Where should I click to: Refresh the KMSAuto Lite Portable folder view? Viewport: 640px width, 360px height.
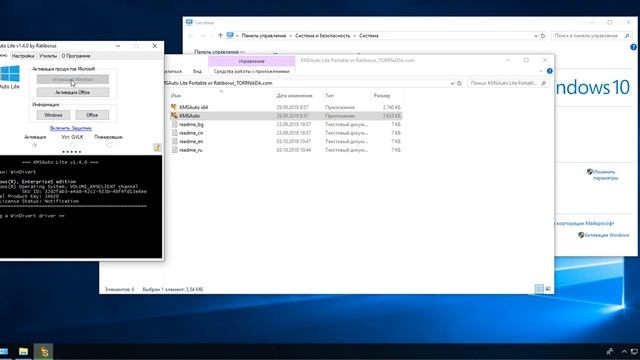(460, 83)
